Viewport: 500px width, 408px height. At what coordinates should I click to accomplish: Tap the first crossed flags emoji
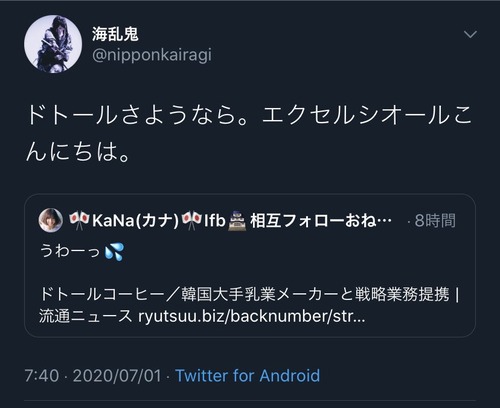79,220
